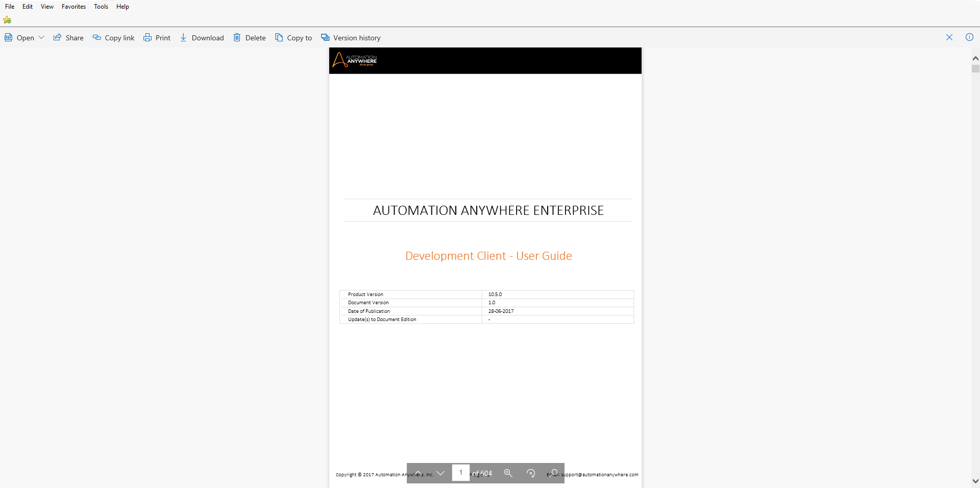
Task: Click the vertical scrollbar thumb
Action: tap(975, 68)
